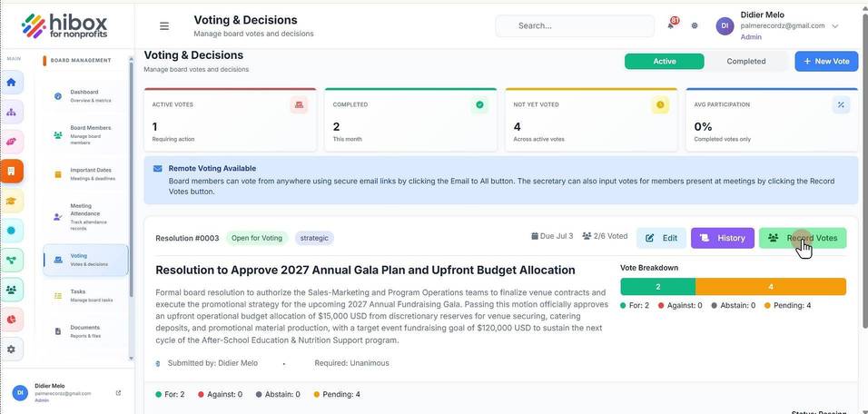Open the org chart icon in left rail
The height and width of the screenshot is (414, 868).
tap(11, 112)
